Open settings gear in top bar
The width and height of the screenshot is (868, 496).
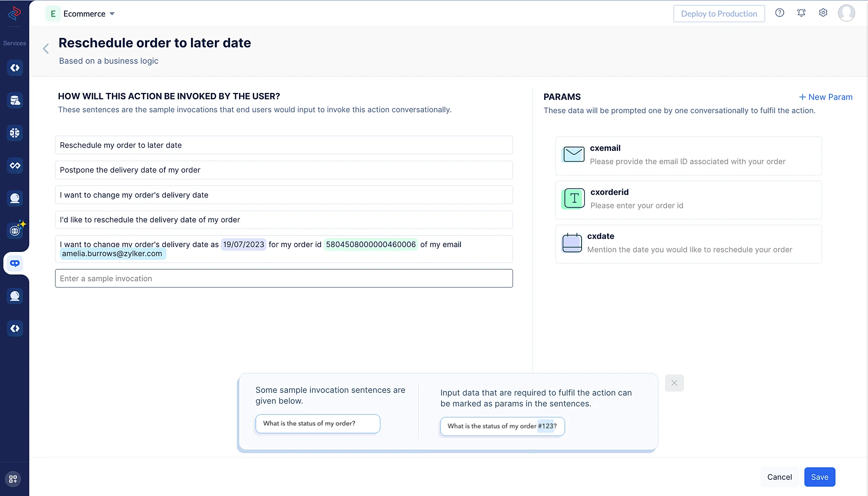pyautogui.click(x=823, y=13)
